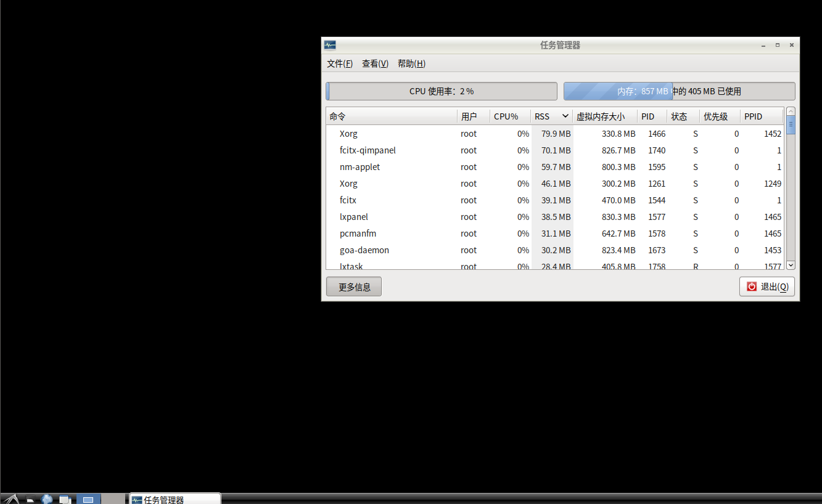Minimize the 任务管理器 window

tap(763, 45)
